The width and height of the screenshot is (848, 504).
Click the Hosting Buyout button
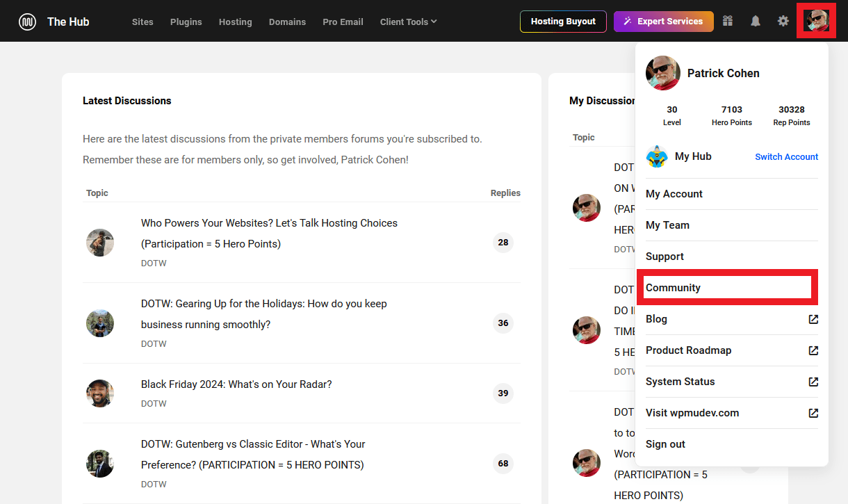(x=563, y=22)
